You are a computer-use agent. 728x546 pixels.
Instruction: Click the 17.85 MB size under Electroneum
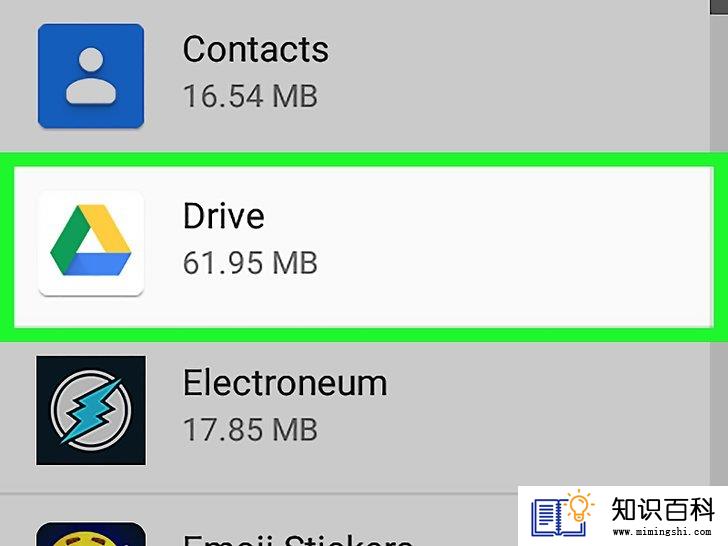click(x=250, y=430)
